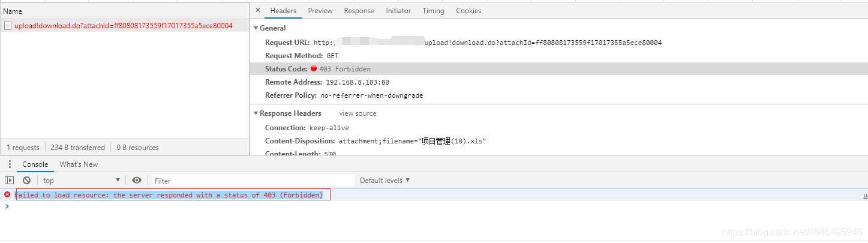Click the file icon beside the request

click(8, 26)
